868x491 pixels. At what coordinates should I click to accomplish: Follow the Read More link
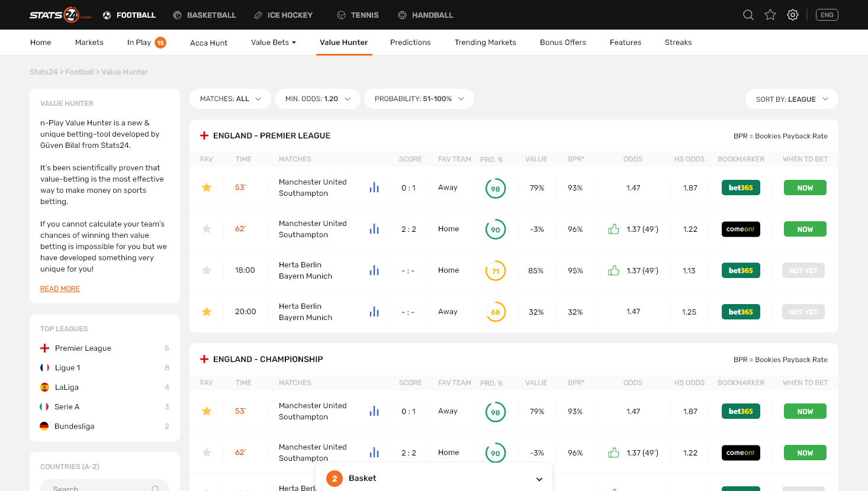coord(60,289)
